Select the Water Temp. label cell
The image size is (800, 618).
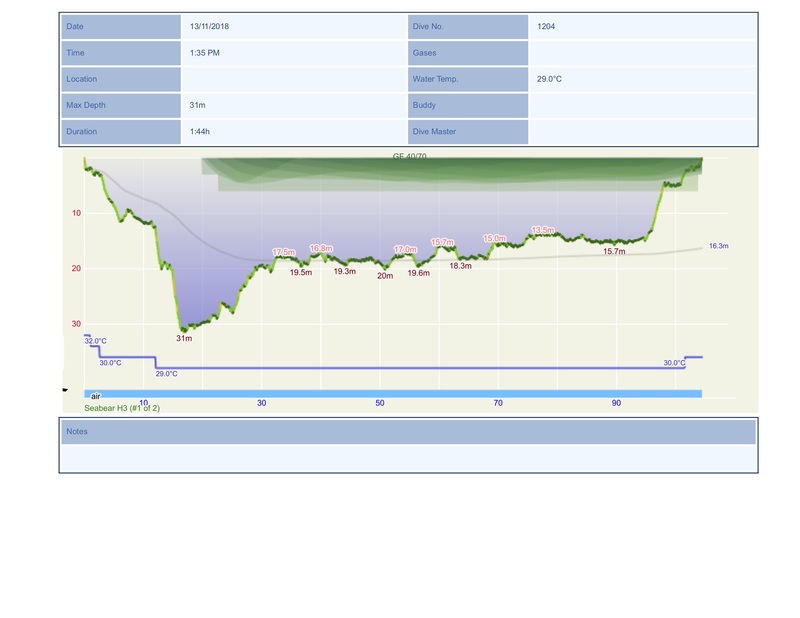[467, 79]
